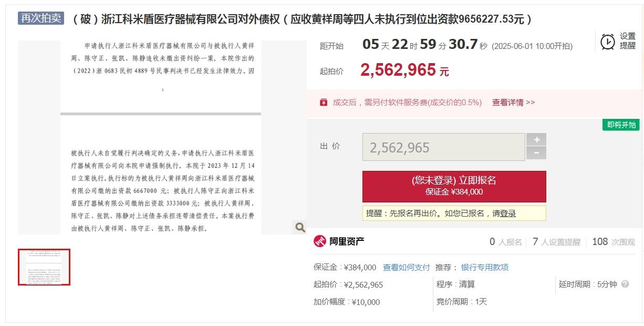Click the bid price input field
Screen dimensions: 644x326
pos(444,147)
